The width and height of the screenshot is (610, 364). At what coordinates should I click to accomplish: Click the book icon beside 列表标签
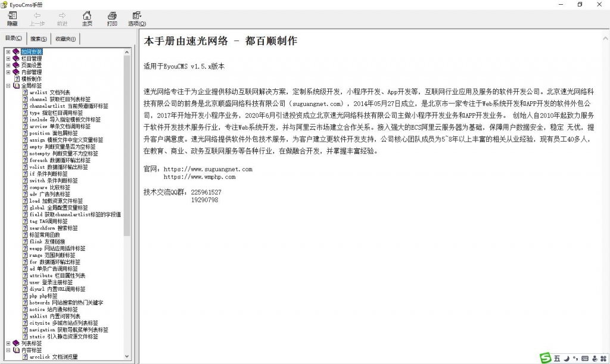(16, 343)
